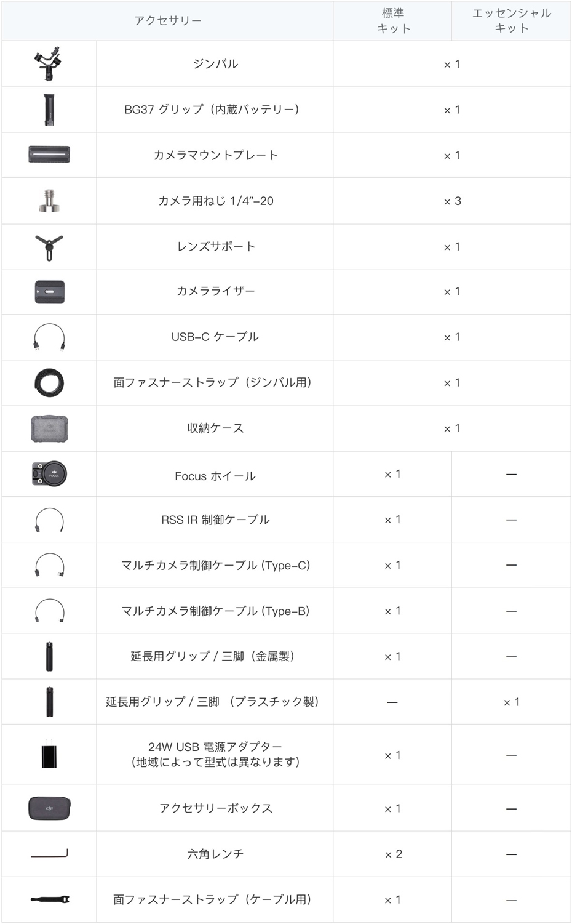Screen dimensions: 572x924
Task: Click the マルチカメラ制御ケーブル (Type-C) label
Action: (215, 565)
